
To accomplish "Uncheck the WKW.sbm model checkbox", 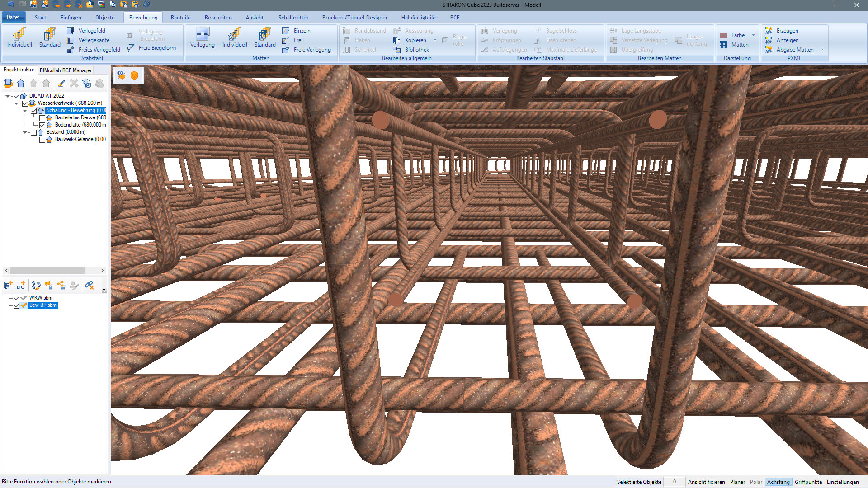I will tap(17, 298).
